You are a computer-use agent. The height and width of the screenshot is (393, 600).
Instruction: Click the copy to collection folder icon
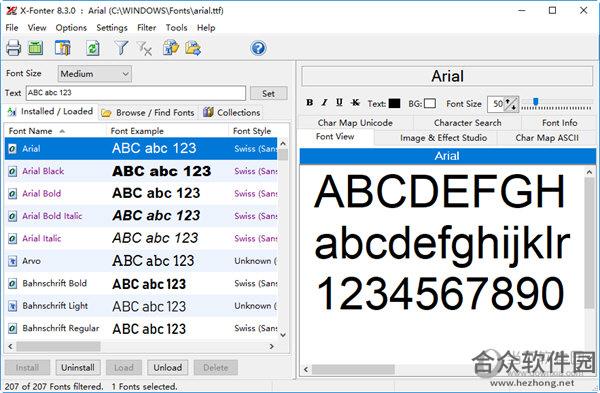click(x=171, y=48)
